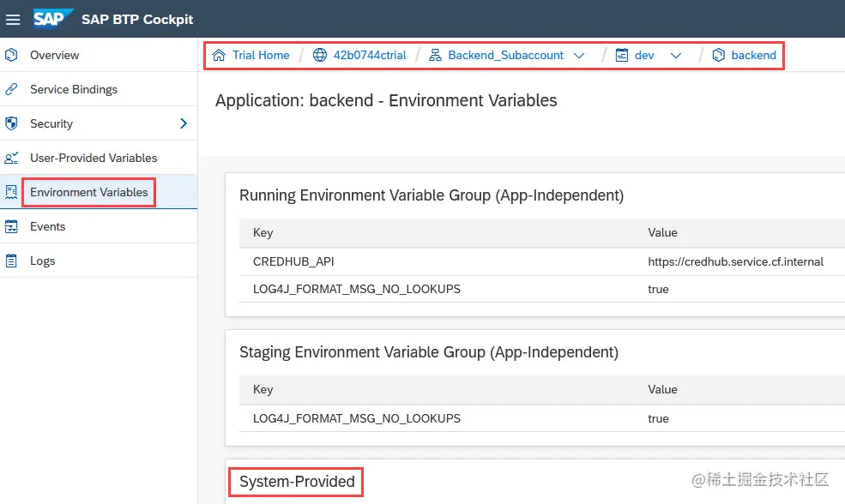Click the Staging Environment Variable Group heading

tap(428, 351)
